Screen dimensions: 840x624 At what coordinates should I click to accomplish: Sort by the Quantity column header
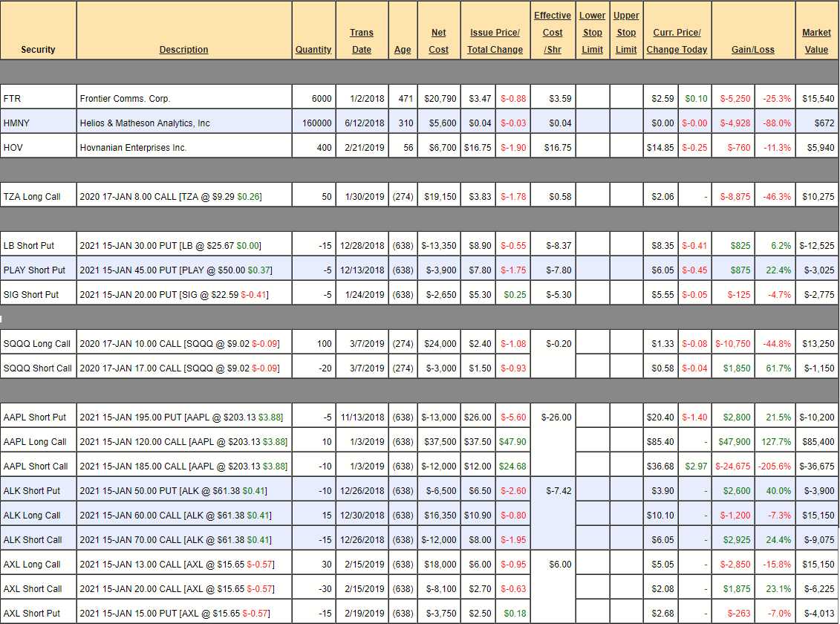313,50
